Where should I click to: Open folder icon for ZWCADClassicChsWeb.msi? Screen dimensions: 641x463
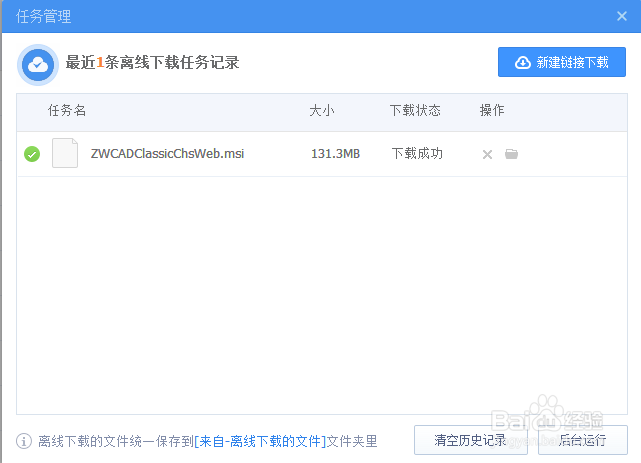(511, 154)
